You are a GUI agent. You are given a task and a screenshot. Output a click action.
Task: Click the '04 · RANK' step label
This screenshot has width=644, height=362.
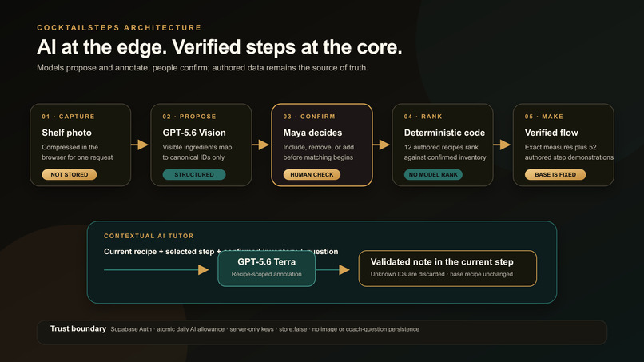tap(423, 117)
